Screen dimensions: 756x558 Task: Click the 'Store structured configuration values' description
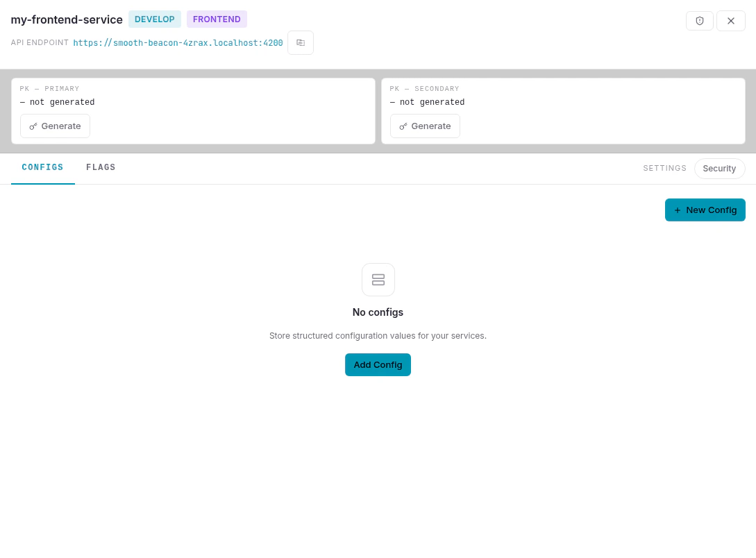pyautogui.click(x=378, y=336)
